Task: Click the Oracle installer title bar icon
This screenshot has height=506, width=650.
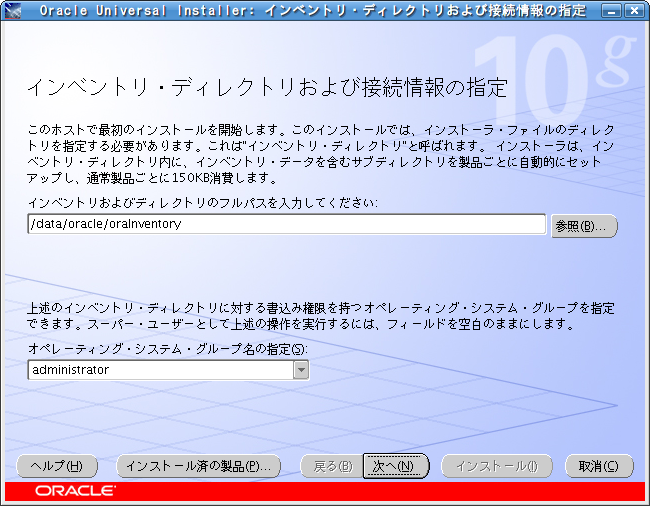Action: click(12, 10)
